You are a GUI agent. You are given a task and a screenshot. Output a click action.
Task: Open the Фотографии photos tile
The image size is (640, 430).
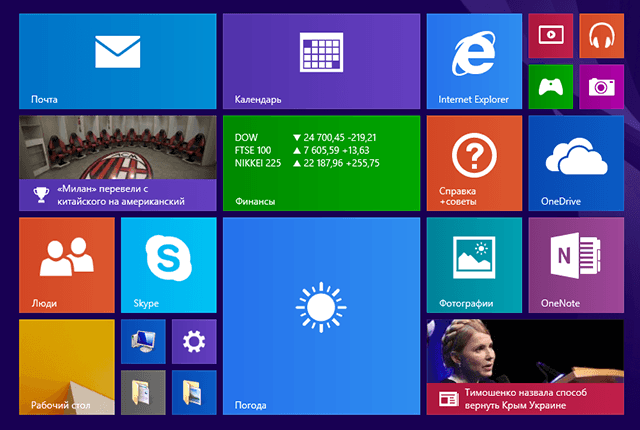click(x=474, y=265)
